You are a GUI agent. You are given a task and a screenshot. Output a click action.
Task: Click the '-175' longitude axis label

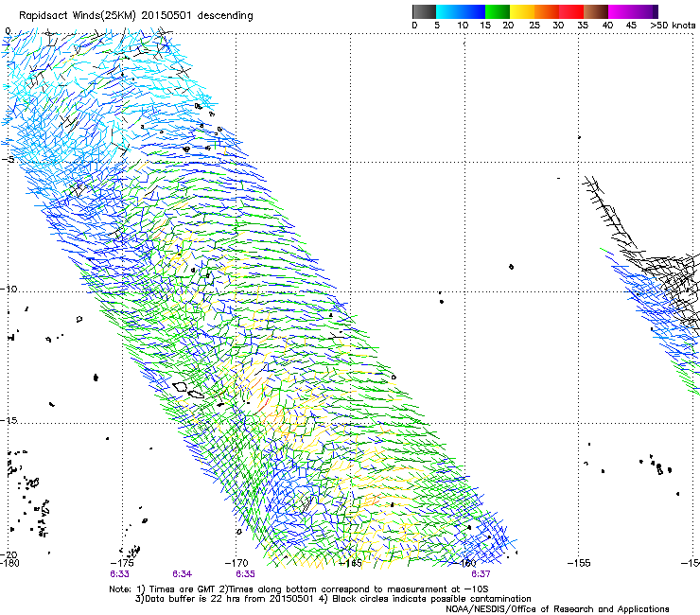[x=122, y=563]
